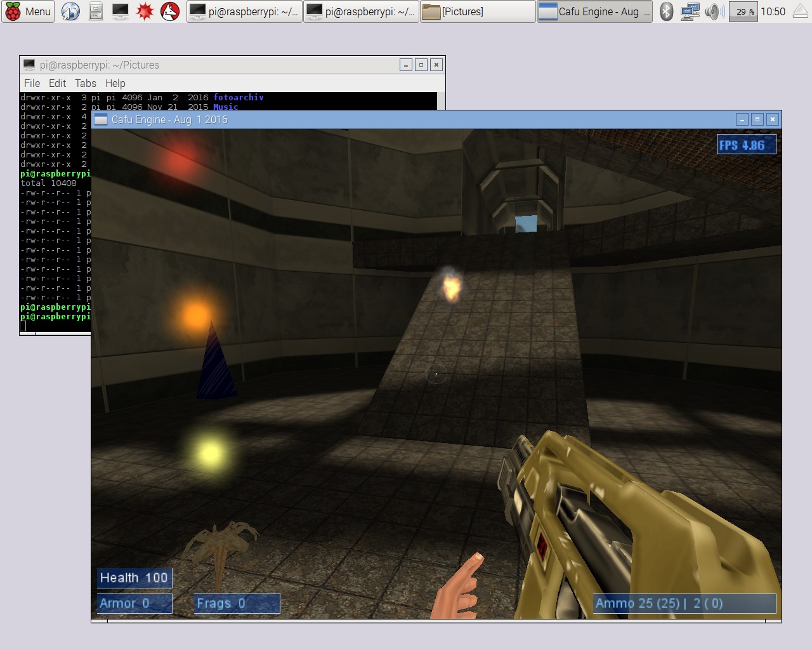Launch the terminal monitor icon in panel
The width and height of the screenshot is (812, 650).
pos(120,11)
